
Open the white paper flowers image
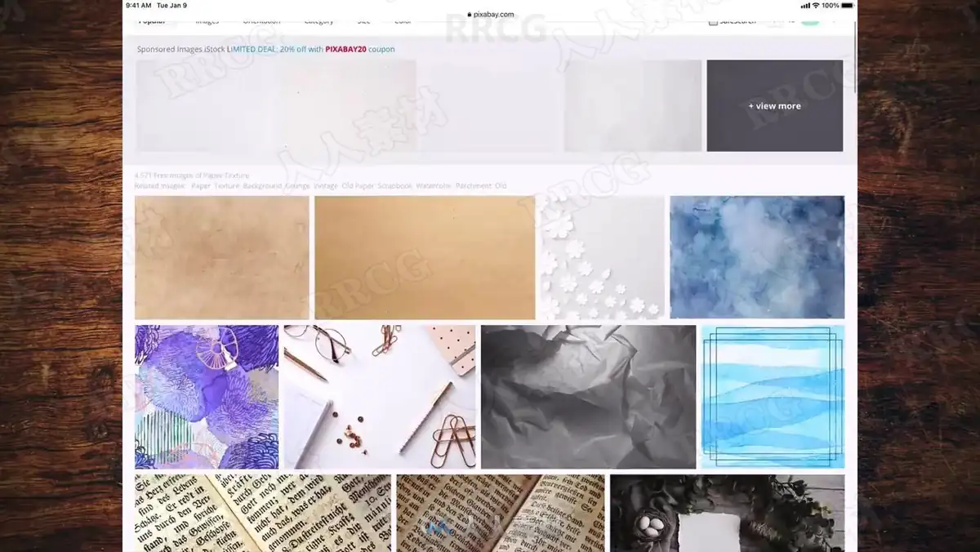click(603, 257)
